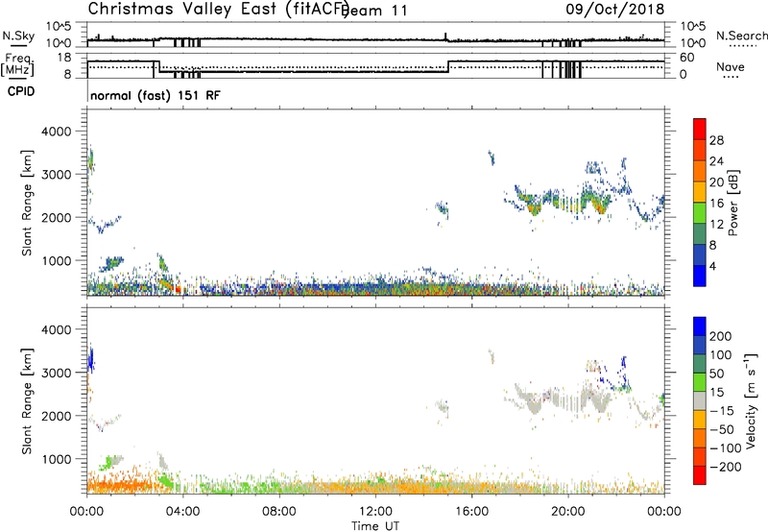Screen dimensions: 768x532
Task: Click the light green 12-16 dB Power segment
Action: [700, 213]
